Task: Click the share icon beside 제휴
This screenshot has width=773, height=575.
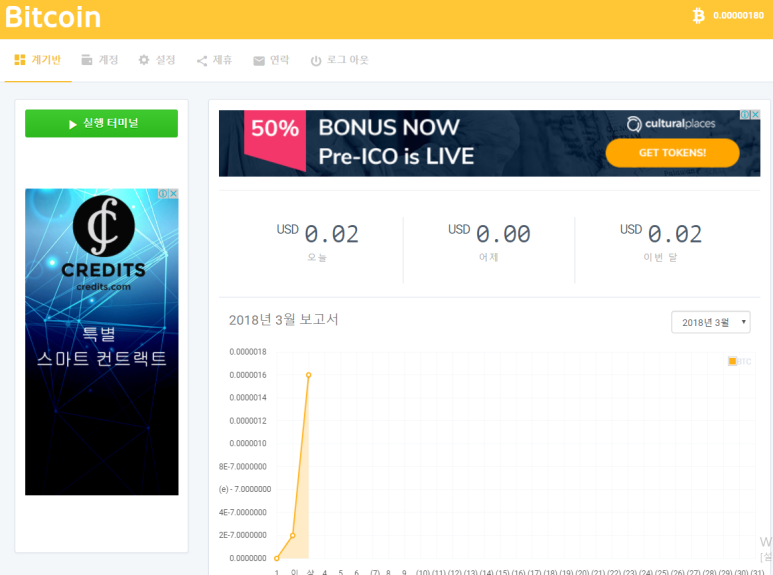Action: [202, 61]
